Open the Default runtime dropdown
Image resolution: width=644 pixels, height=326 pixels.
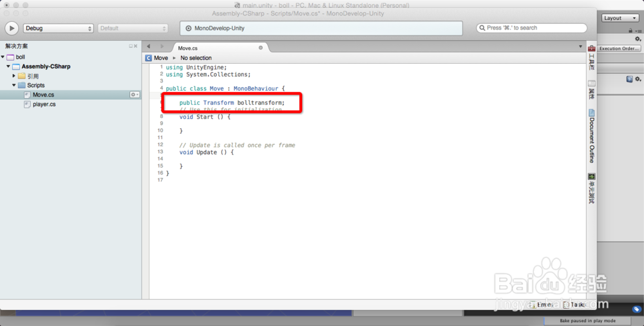[133, 28]
